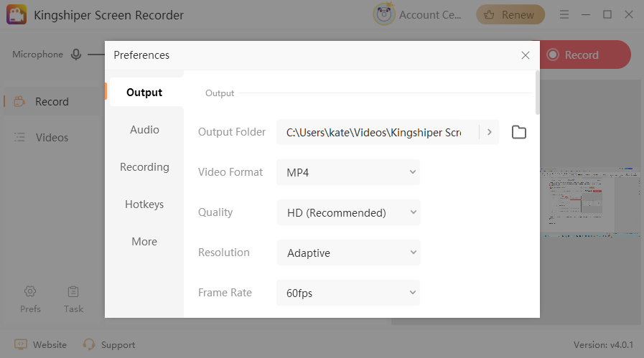Open the More preferences tab

(x=144, y=242)
